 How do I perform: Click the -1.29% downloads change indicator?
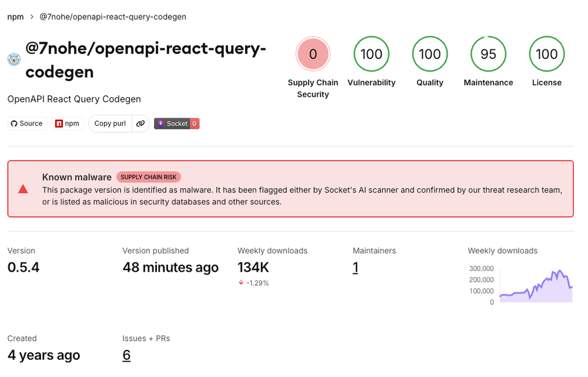coord(254,283)
